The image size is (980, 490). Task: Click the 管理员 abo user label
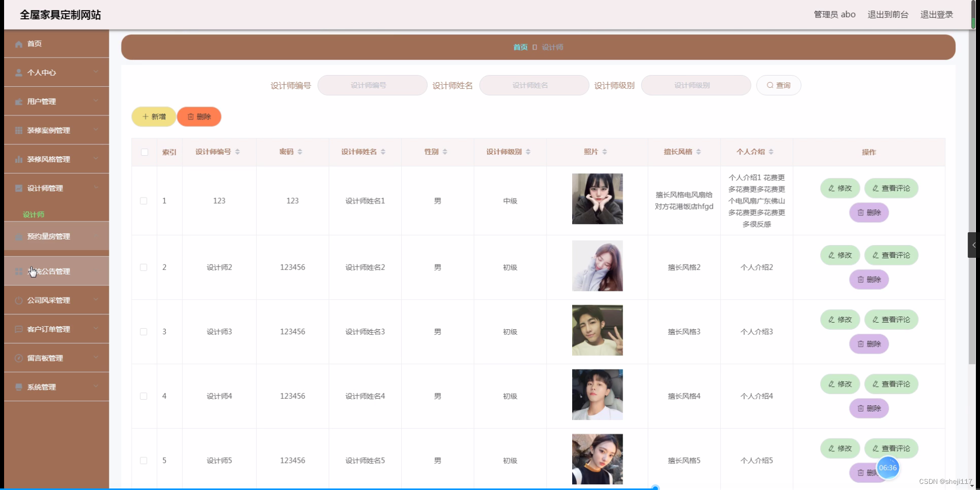(x=835, y=15)
